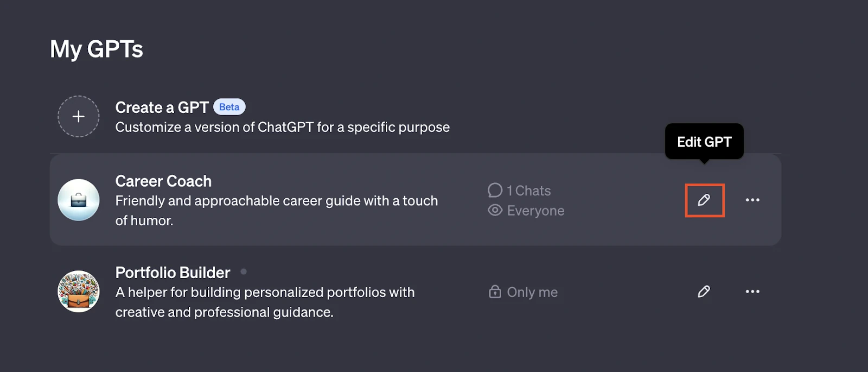Open the Portfolio Builder three-dot options menu
This screenshot has height=372, width=868.
(x=752, y=292)
